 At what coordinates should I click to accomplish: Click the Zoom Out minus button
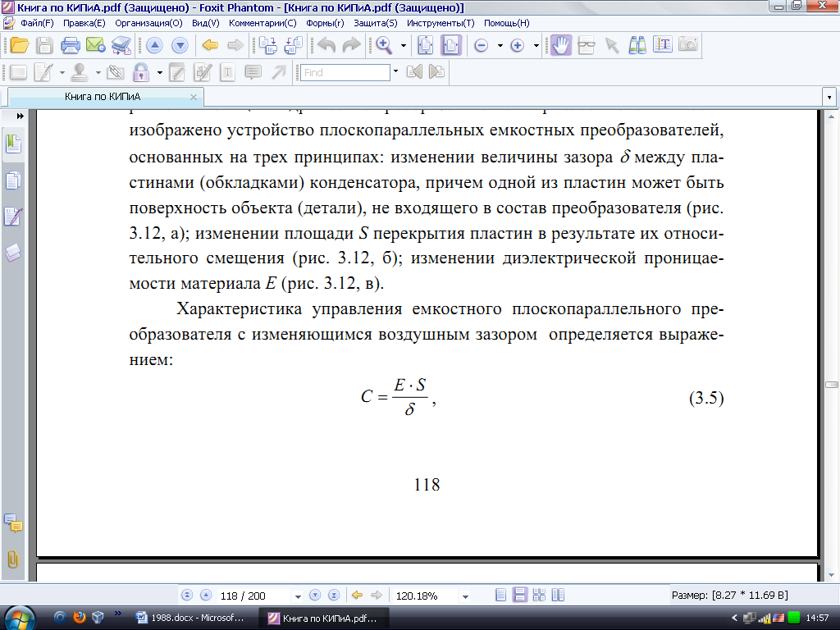481,46
